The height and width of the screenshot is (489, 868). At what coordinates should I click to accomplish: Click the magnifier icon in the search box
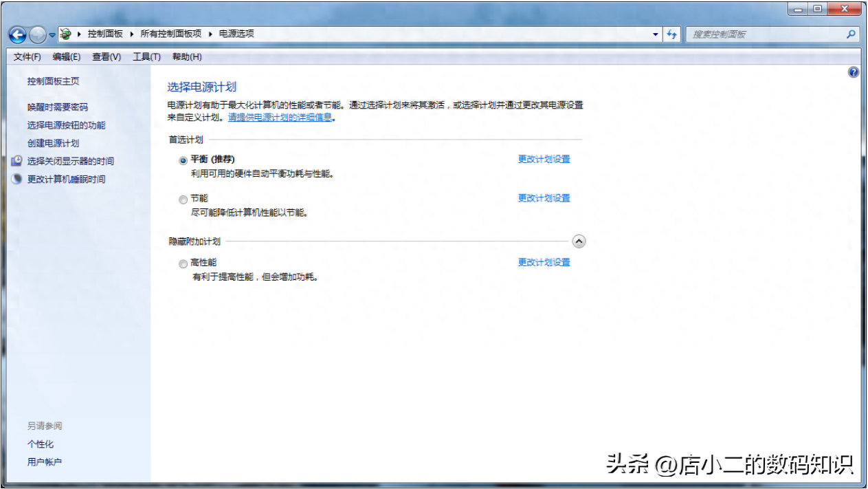tap(851, 34)
